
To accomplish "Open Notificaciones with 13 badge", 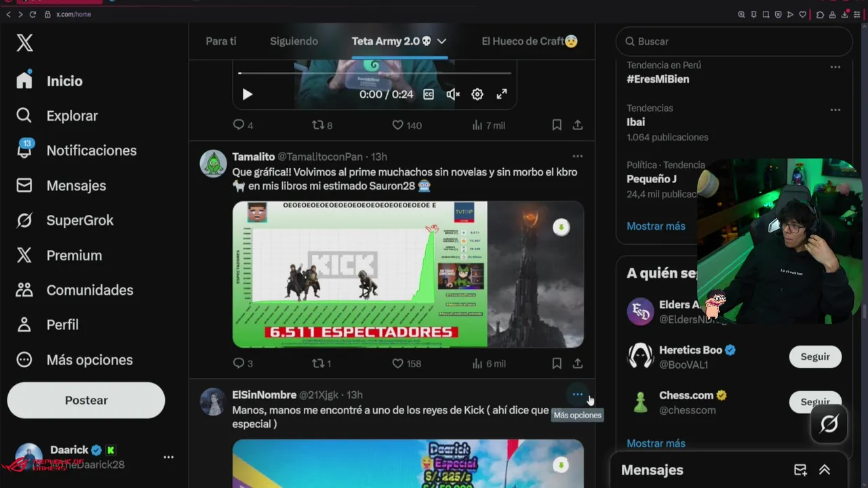I will [76, 150].
